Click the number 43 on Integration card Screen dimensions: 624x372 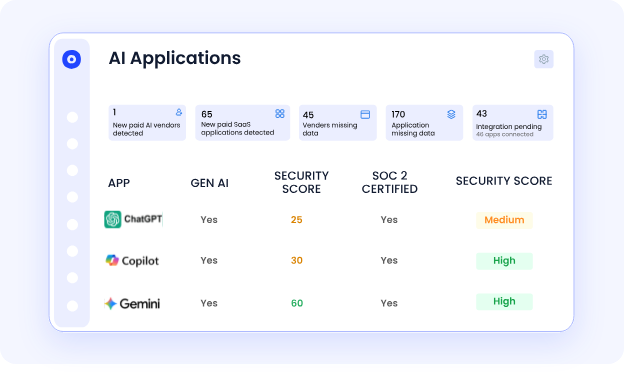click(x=482, y=114)
